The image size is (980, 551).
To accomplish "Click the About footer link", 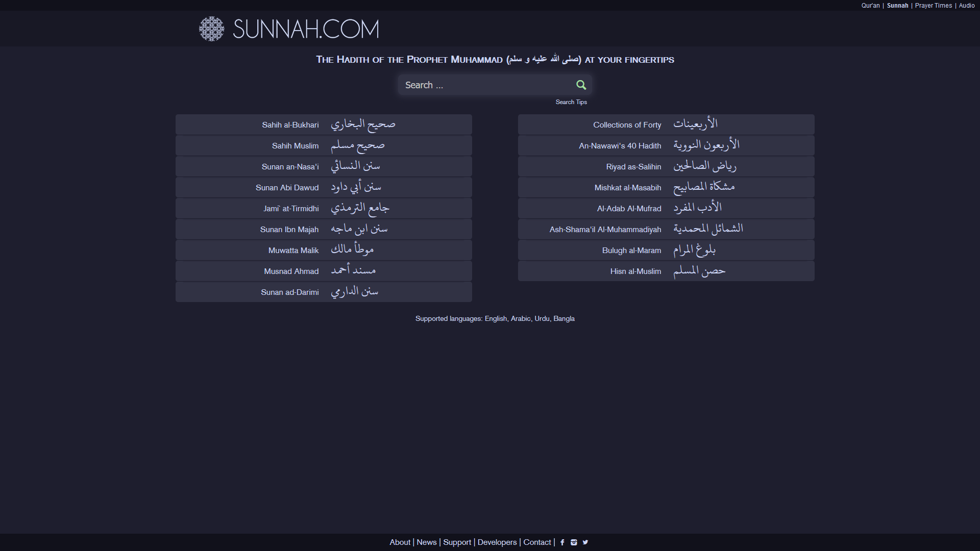I will pos(400,542).
